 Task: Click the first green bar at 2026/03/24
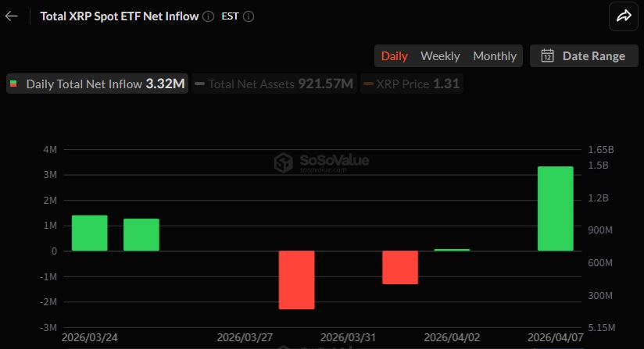coord(89,233)
